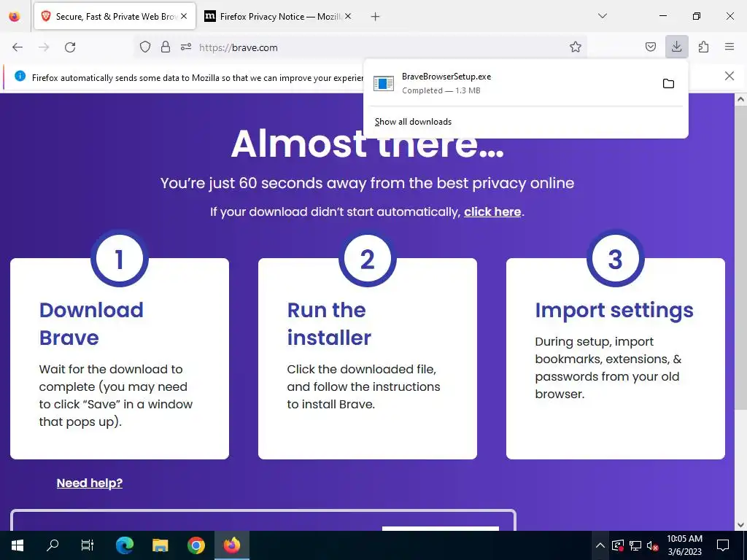Open the Need help? link

(x=90, y=483)
